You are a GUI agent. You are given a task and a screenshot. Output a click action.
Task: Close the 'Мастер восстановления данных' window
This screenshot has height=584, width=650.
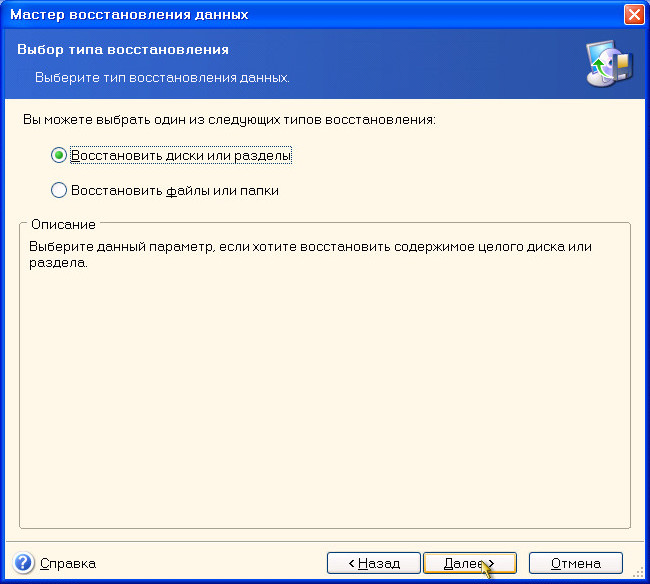[634, 15]
